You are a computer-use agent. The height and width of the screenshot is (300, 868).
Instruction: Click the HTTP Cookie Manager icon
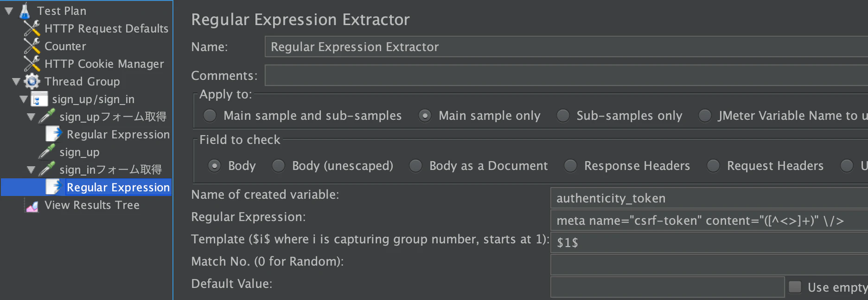click(x=32, y=64)
